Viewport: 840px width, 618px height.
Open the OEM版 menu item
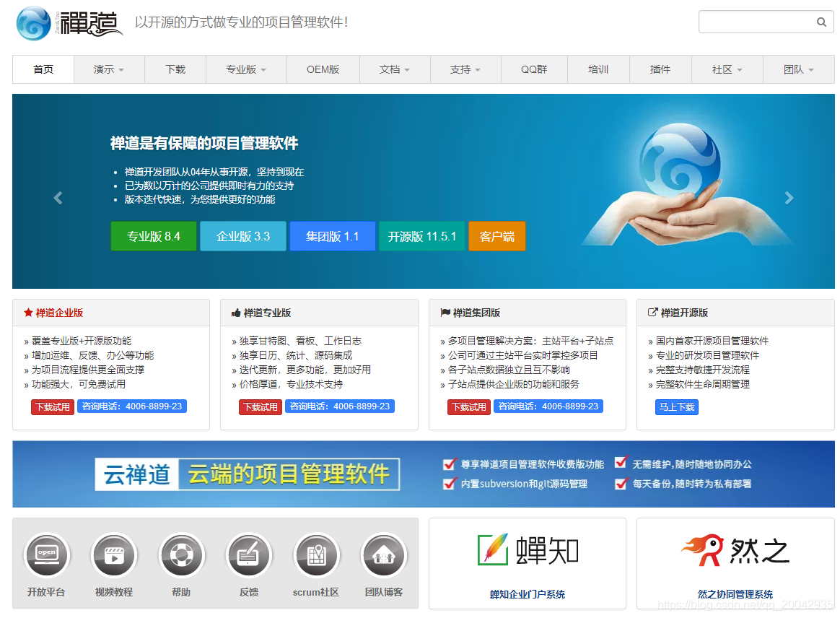pyautogui.click(x=323, y=69)
